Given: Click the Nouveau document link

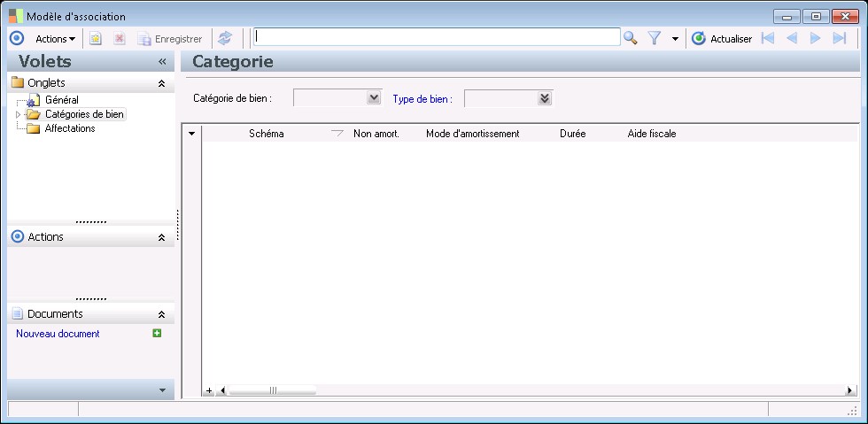Looking at the screenshot, I should (58, 334).
